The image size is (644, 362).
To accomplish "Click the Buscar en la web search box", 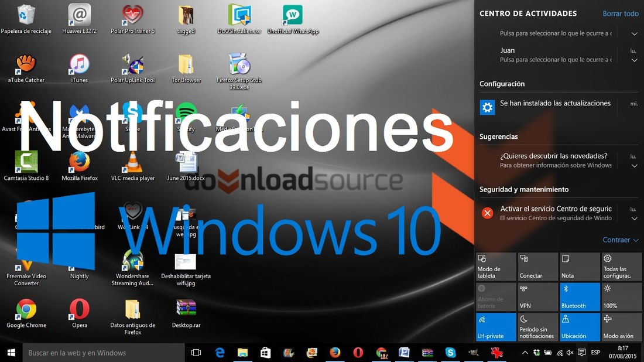I will click(x=102, y=353).
